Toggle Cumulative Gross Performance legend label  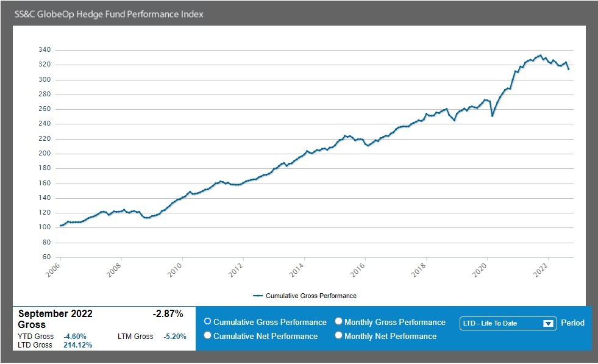[310, 296]
